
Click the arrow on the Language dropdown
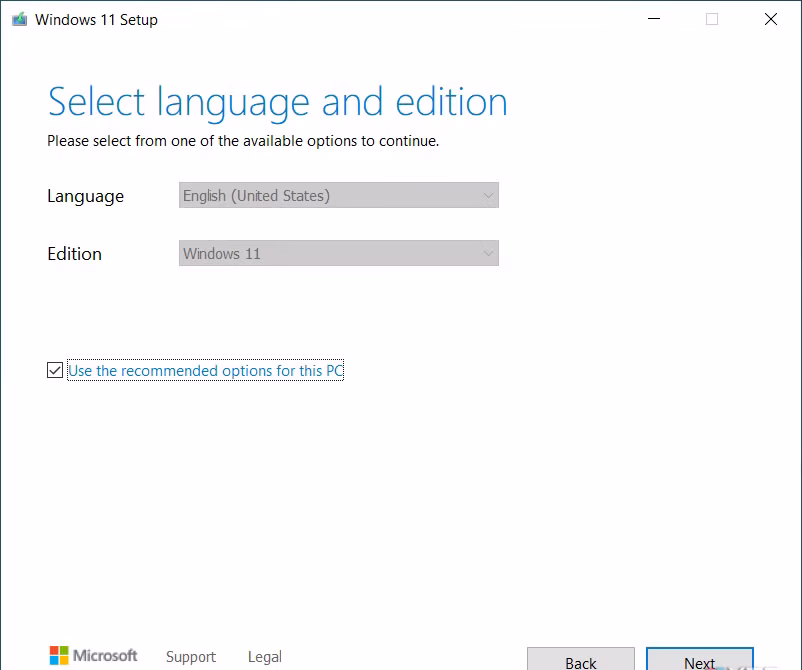pos(488,196)
